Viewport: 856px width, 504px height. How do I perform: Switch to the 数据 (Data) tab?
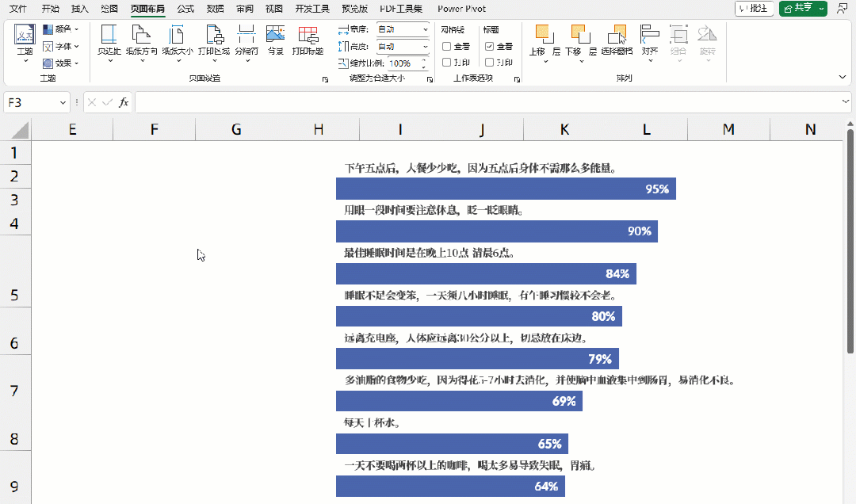pos(215,9)
